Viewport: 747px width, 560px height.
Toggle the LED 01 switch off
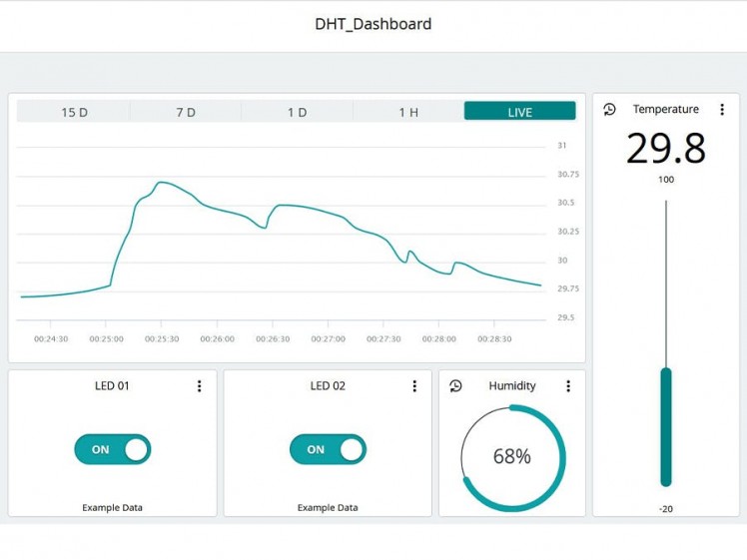(x=112, y=449)
